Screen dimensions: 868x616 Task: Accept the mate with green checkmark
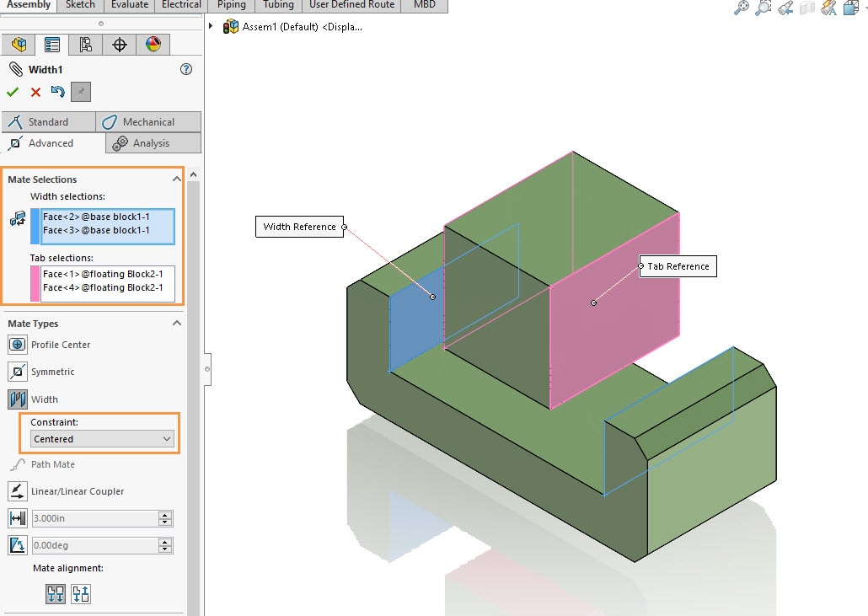(12, 92)
